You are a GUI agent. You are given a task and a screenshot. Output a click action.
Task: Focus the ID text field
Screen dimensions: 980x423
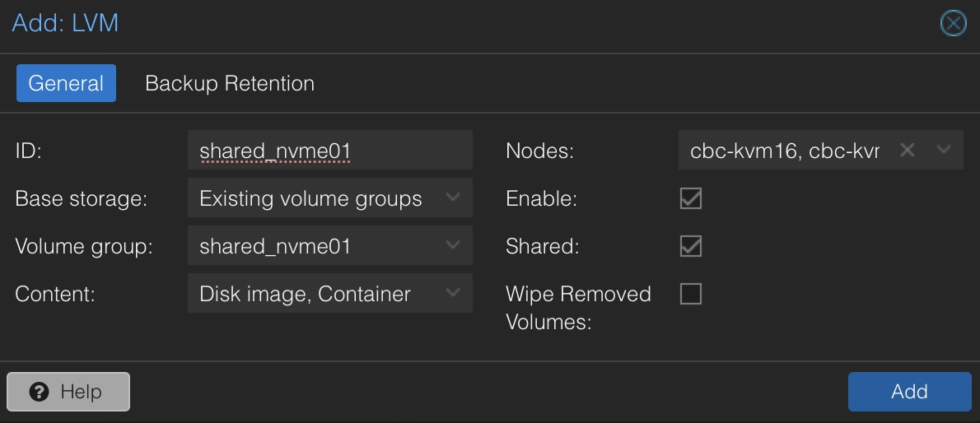tap(329, 151)
